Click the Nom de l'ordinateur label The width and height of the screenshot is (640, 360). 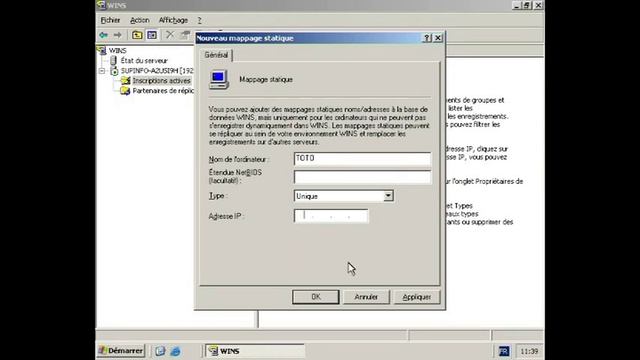pos(239,159)
